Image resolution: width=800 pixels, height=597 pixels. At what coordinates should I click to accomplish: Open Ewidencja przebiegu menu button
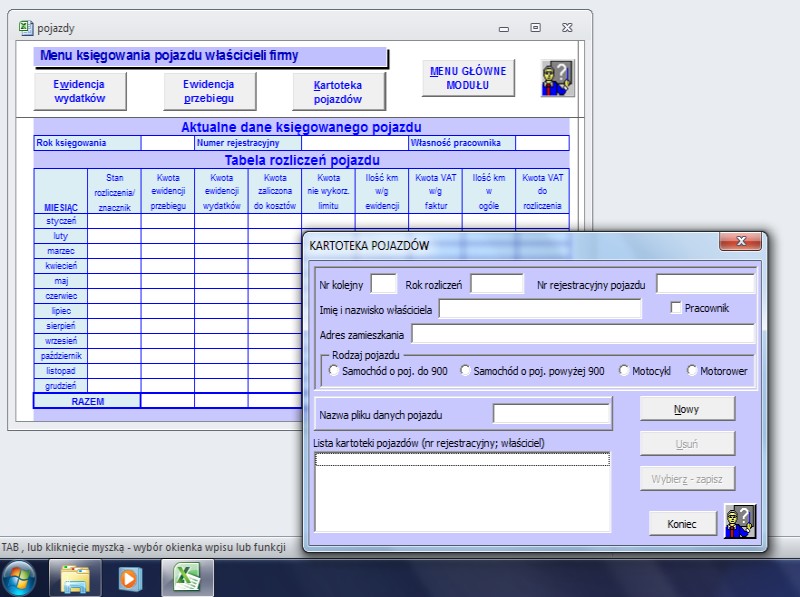pos(208,92)
